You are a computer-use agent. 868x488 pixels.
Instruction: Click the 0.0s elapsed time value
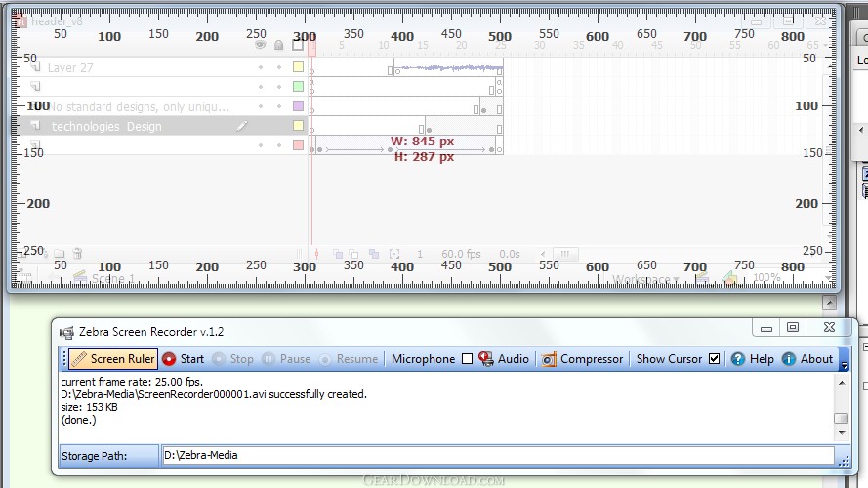click(510, 254)
